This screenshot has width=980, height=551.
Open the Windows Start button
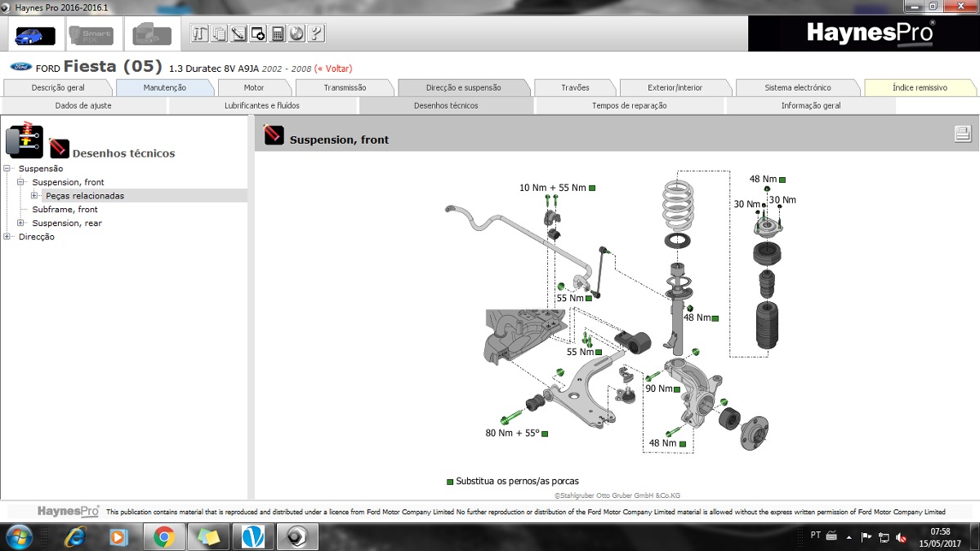coord(18,537)
